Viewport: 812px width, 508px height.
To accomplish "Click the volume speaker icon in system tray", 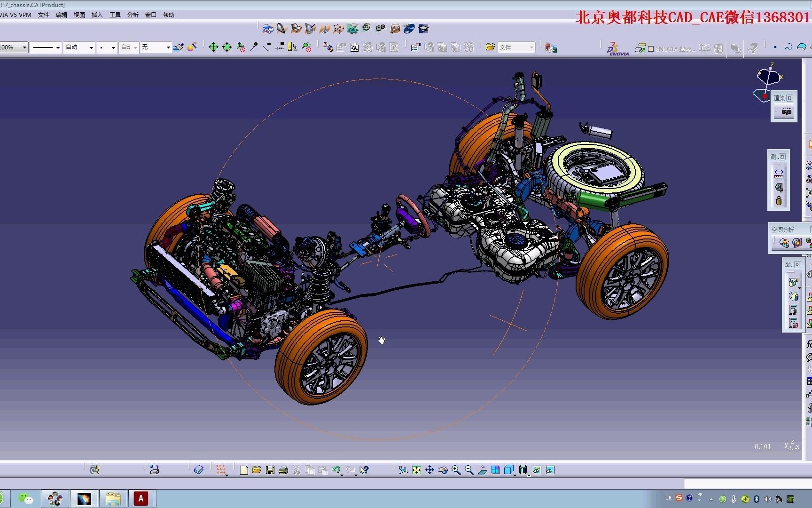I will click(767, 499).
